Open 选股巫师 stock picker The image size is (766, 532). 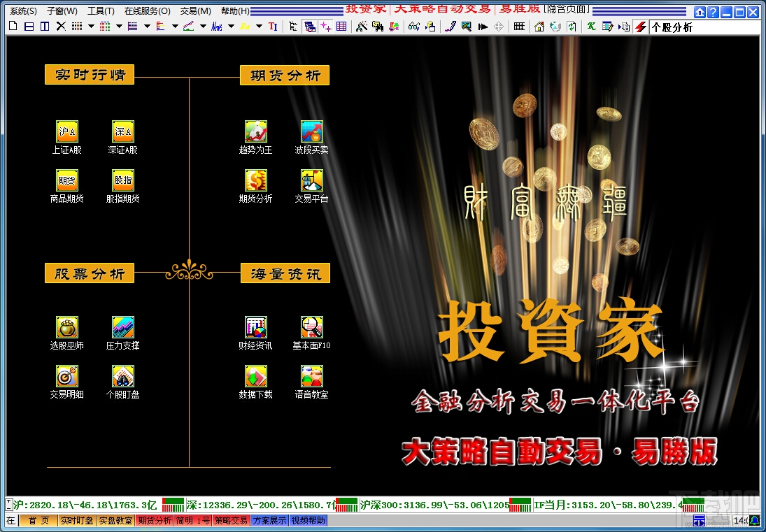[67, 333]
